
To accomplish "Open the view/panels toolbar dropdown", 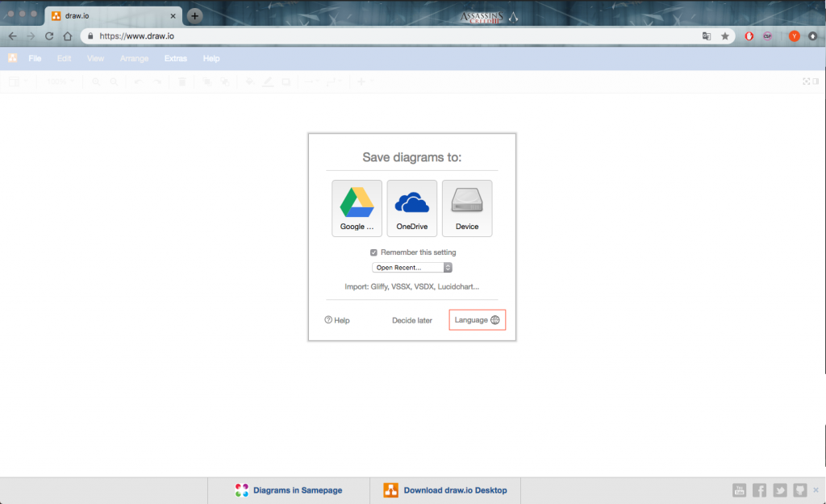I will pyautogui.click(x=18, y=81).
